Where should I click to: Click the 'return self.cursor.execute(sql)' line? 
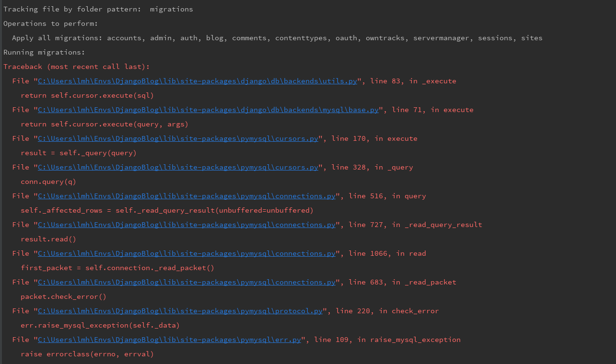click(87, 95)
